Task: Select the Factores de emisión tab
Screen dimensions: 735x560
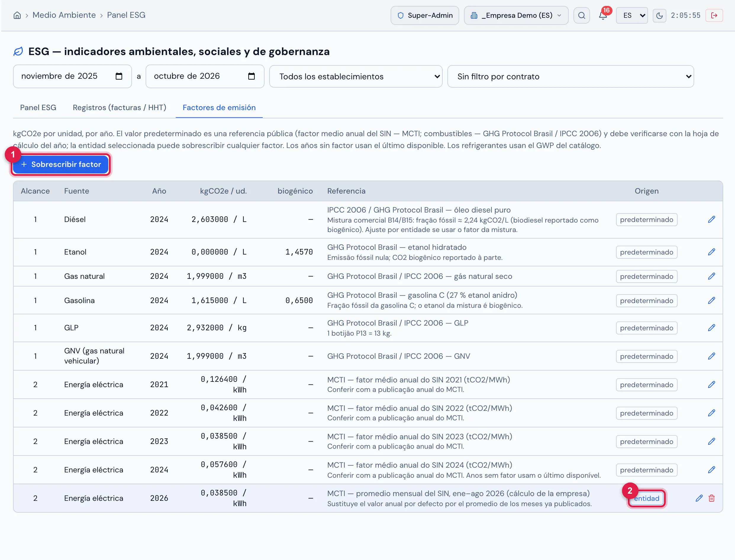Action: click(219, 108)
